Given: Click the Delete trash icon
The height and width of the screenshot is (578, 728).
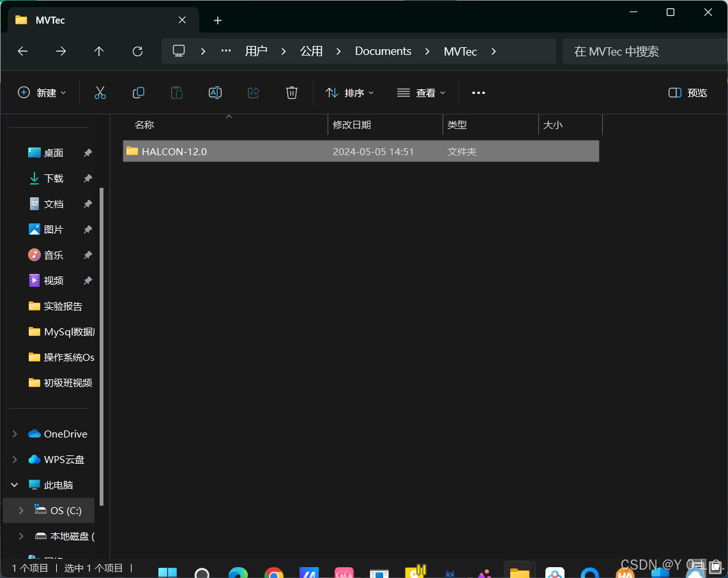Looking at the screenshot, I should (x=292, y=93).
